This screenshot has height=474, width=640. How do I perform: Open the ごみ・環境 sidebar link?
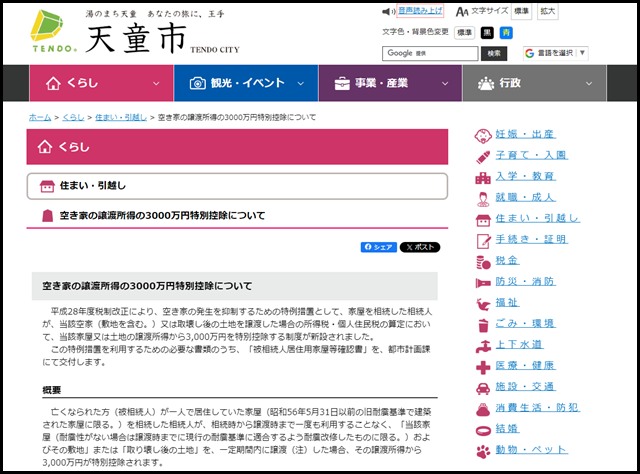pos(525,324)
